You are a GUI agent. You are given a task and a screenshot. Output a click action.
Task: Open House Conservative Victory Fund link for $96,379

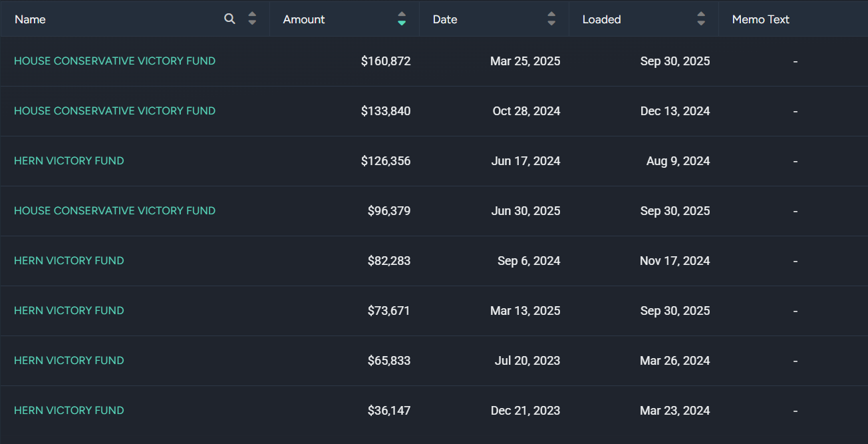[114, 210]
